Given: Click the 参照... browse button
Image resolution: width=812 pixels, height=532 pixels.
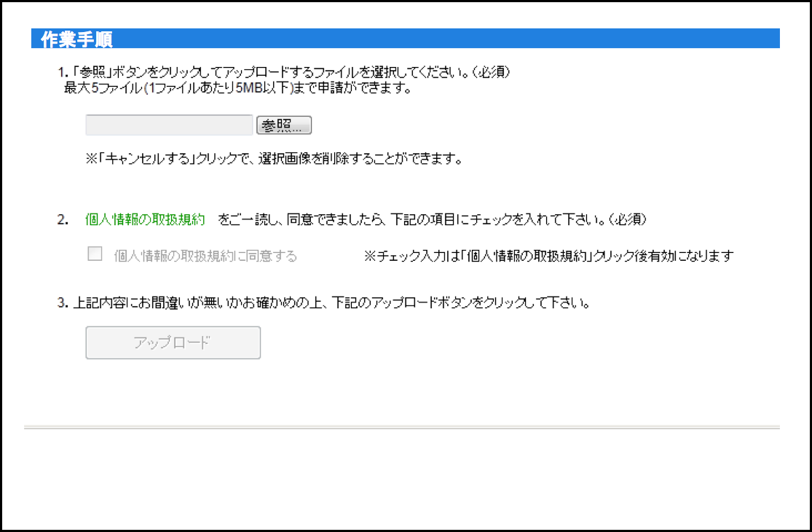Looking at the screenshot, I should pyautogui.click(x=284, y=125).
